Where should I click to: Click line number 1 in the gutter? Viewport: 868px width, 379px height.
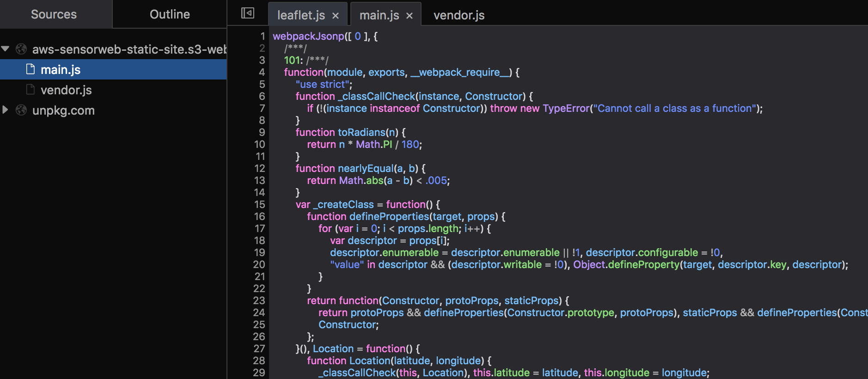[x=263, y=36]
